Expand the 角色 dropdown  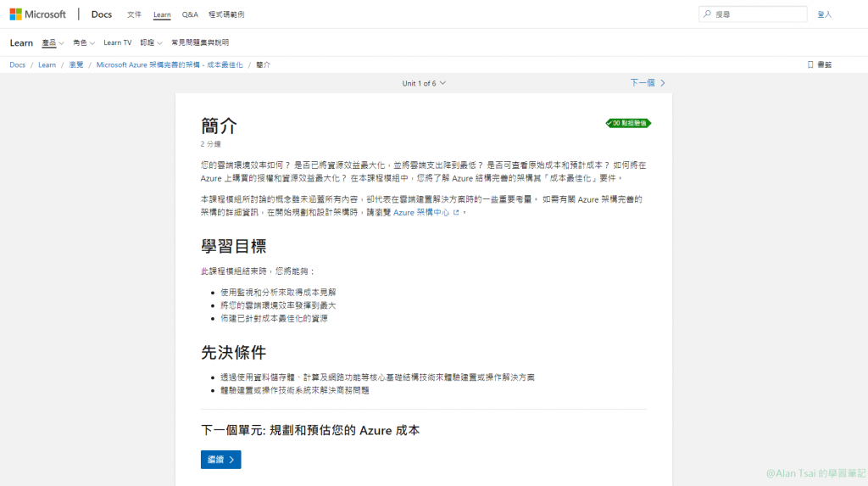tap(84, 42)
